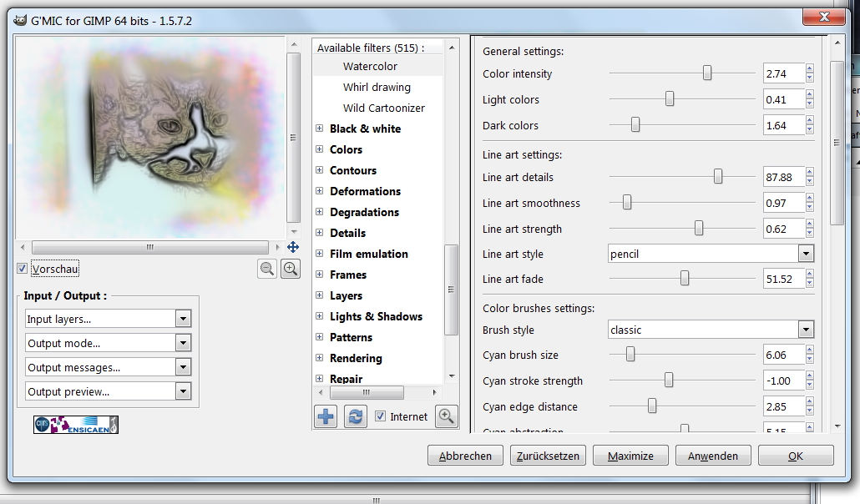Click the zoom out preview magnifier icon
860x504 pixels.
(267, 269)
